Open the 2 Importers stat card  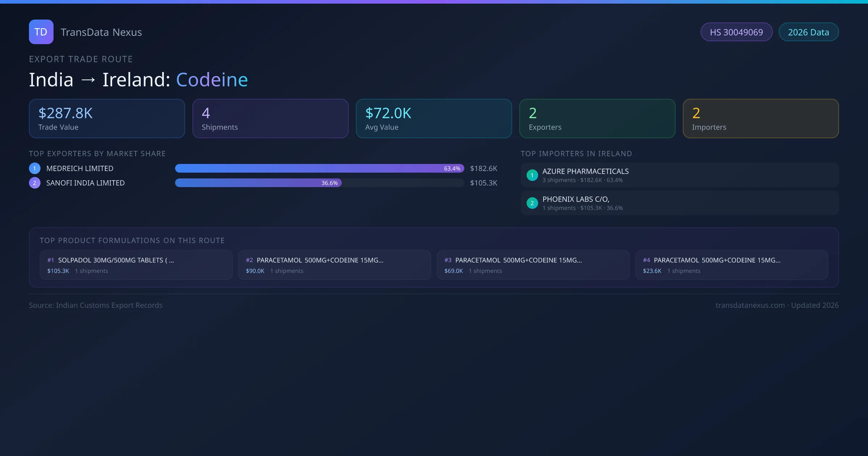click(x=761, y=118)
